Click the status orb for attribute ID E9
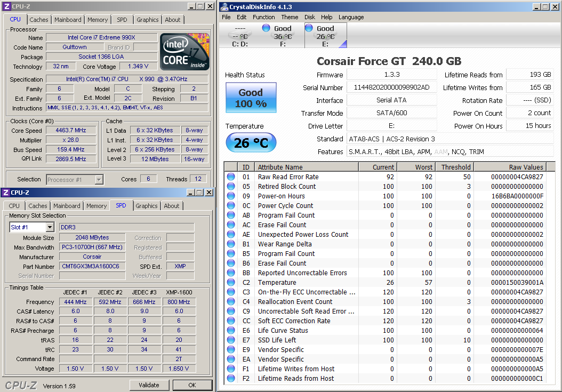The width and height of the screenshot is (562, 392). tap(231, 350)
